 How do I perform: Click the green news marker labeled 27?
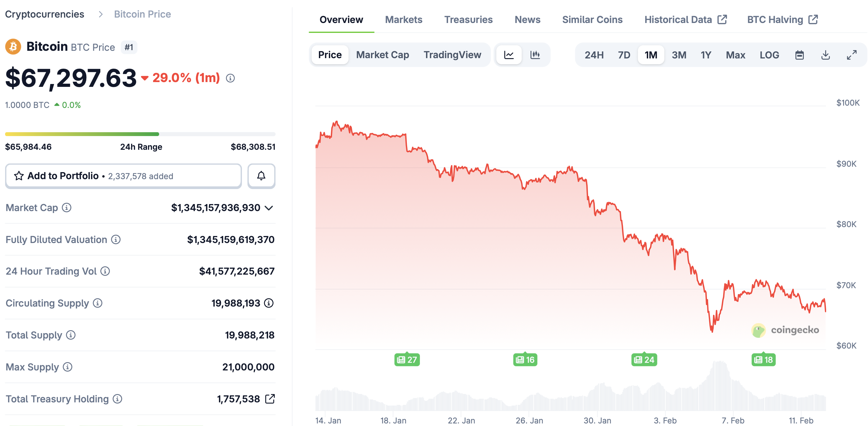click(407, 359)
